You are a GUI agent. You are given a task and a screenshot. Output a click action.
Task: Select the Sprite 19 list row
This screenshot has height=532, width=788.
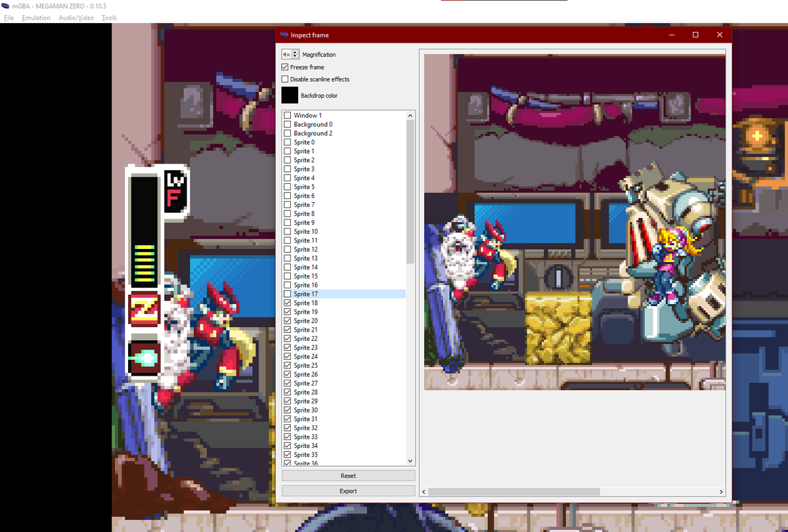[x=344, y=312]
